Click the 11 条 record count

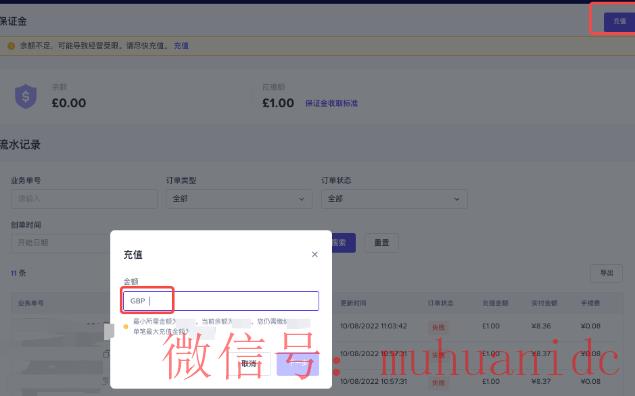coord(18,273)
